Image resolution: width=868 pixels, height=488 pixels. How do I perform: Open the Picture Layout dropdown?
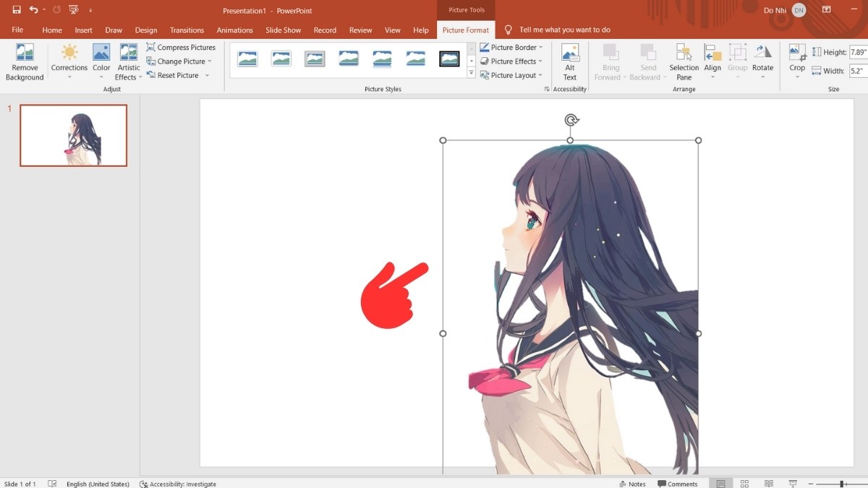[511, 75]
